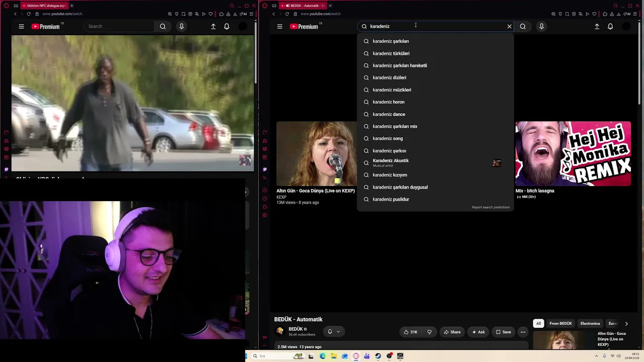Click the YouTube Premium logo in the left window
The height and width of the screenshot is (362, 644).
point(46,26)
